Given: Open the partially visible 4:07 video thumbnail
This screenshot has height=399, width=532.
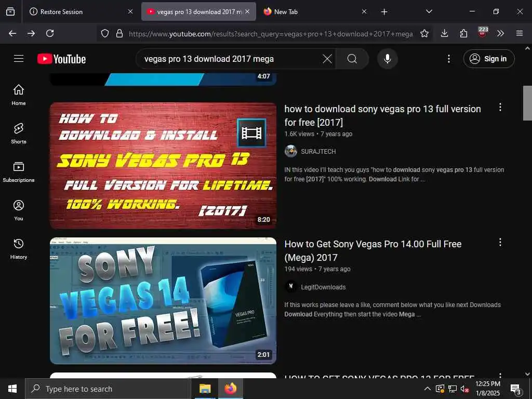Looking at the screenshot, I should pos(163,79).
